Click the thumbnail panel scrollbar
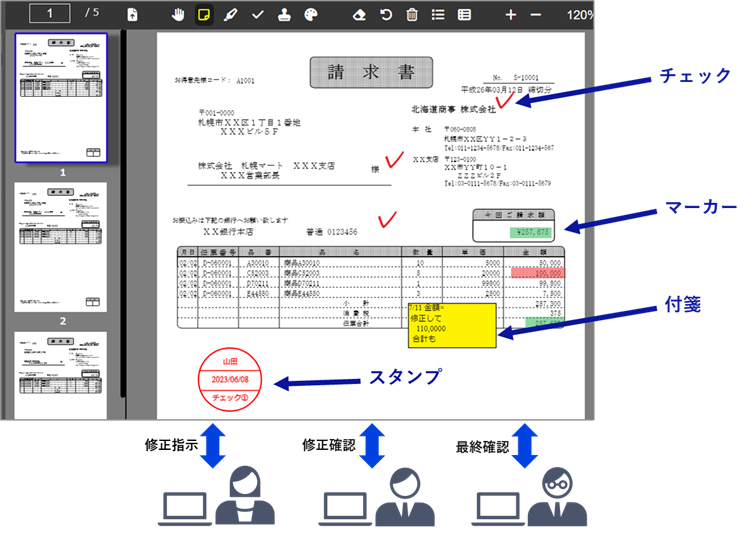 (x=123, y=213)
